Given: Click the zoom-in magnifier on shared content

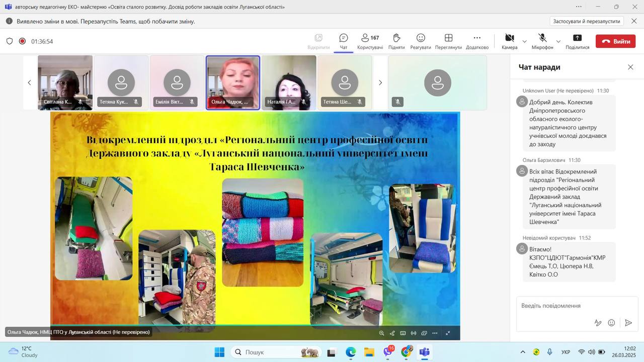Looking at the screenshot, I should click(x=381, y=333).
